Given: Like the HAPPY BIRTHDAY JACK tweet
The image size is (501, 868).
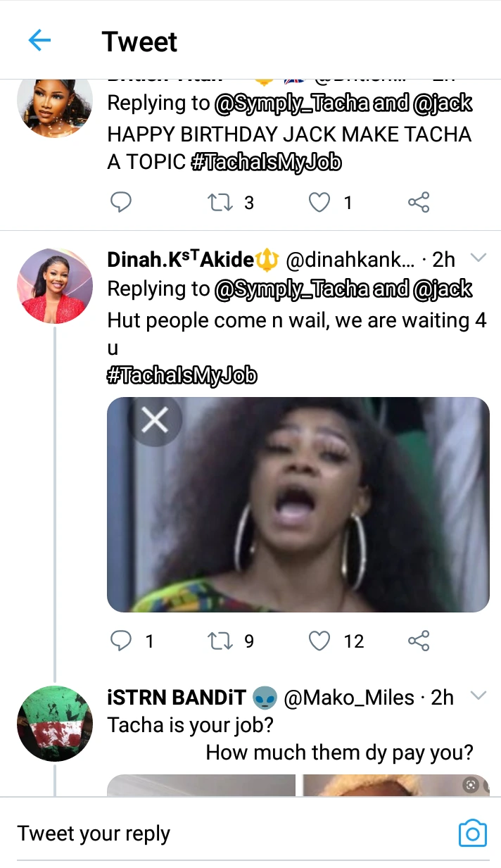Looking at the screenshot, I should click(x=320, y=203).
